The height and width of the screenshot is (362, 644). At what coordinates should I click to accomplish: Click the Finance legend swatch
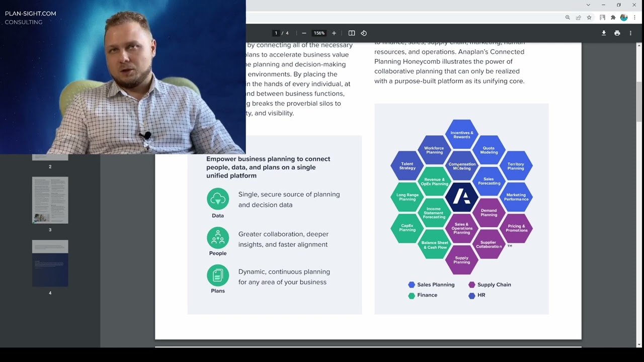point(412,296)
